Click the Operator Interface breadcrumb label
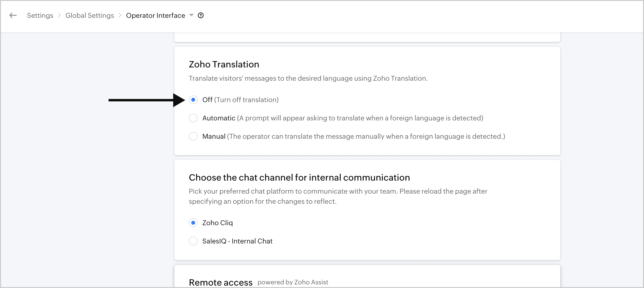Screen dimensions: 644x288 click(x=156, y=15)
